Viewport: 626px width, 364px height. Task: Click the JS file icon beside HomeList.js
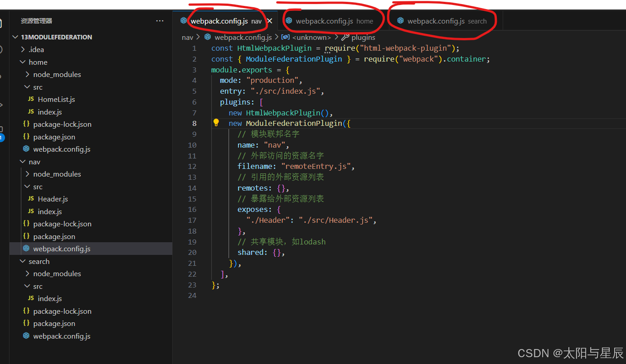31,99
